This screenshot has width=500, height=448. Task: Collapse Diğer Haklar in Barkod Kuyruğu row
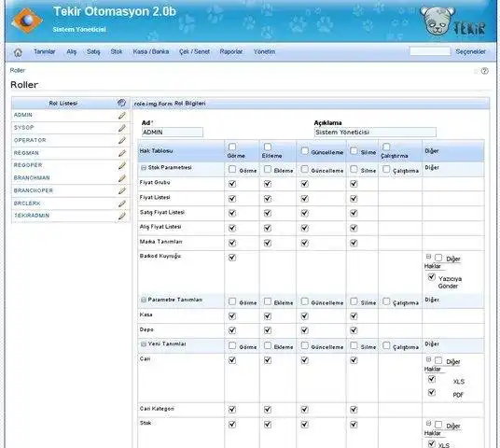[428, 257]
